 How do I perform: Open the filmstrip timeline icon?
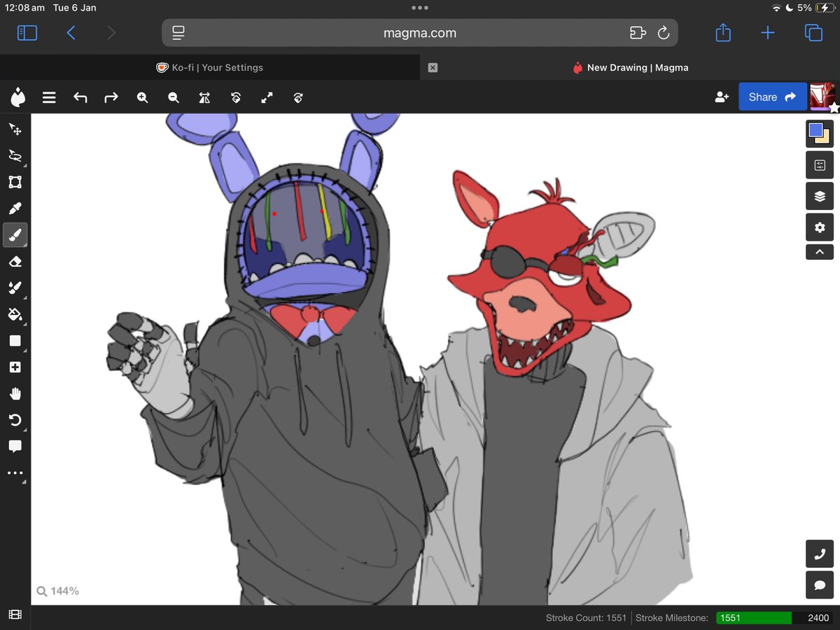coord(15,615)
